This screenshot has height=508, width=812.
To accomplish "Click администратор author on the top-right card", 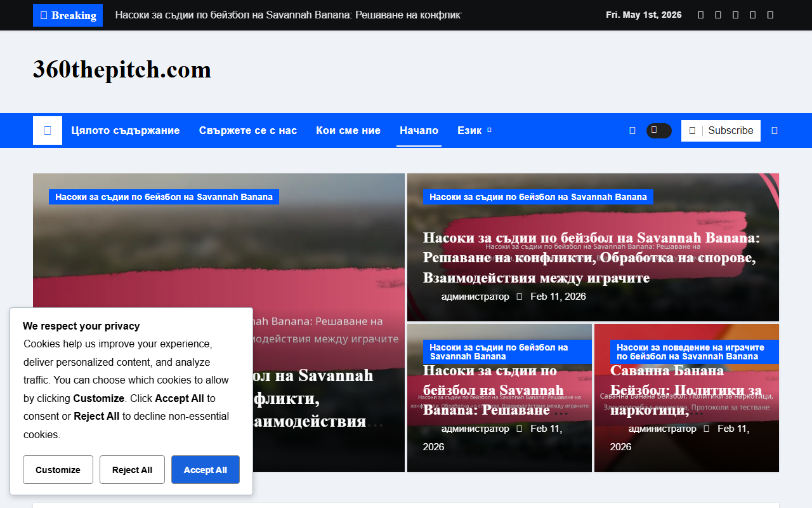I will tap(475, 297).
